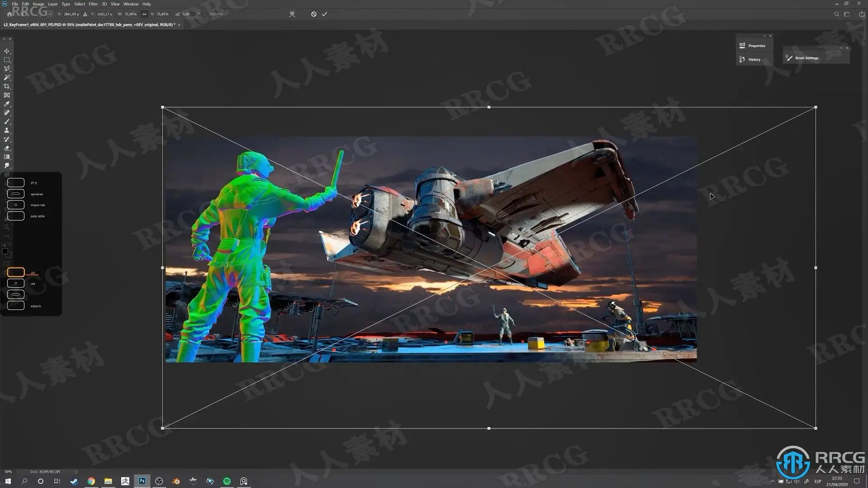Select the Eraser tool
This screenshot has height=488, width=868.
point(7,148)
